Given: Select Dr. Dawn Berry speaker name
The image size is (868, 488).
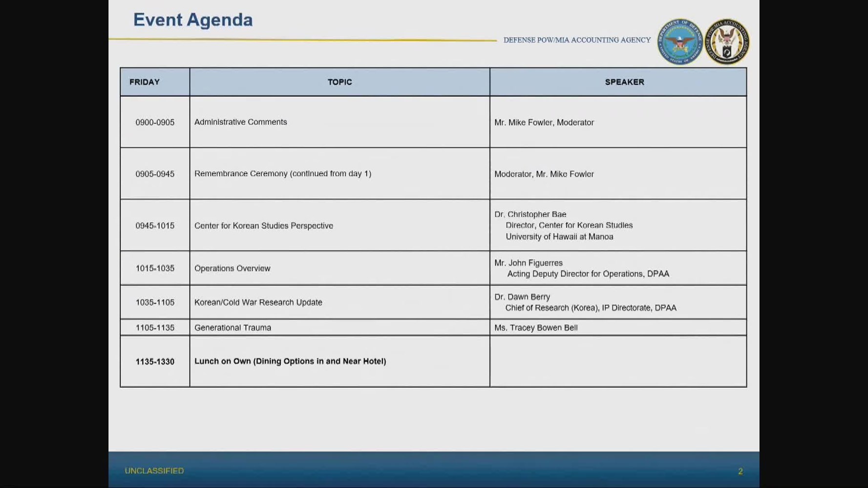Looking at the screenshot, I should [522, 297].
